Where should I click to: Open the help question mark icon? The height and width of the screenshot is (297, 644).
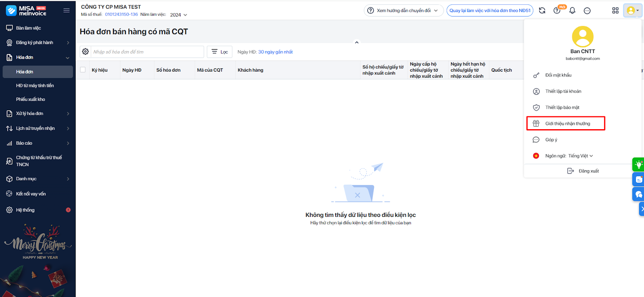pos(557,10)
